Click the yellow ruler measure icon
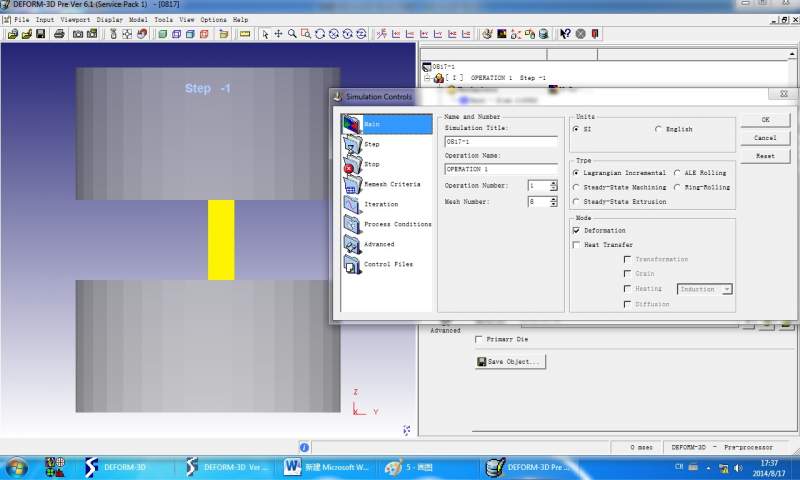The width and height of the screenshot is (800, 480). 245,34
